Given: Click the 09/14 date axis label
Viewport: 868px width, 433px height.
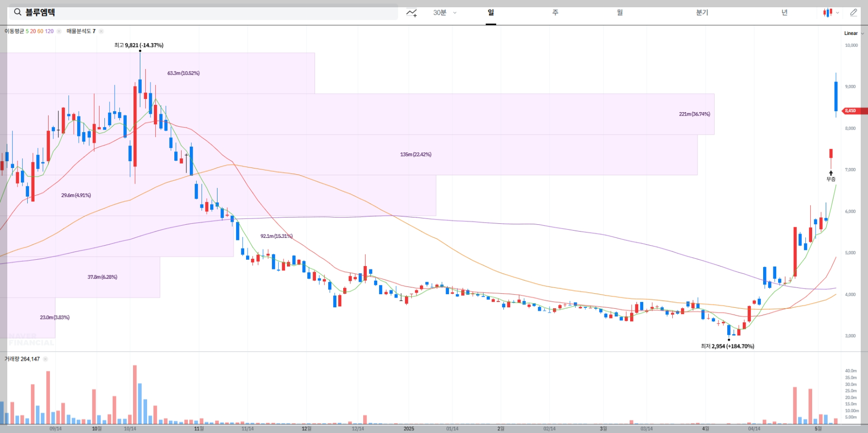Looking at the screenshot, I should tap(55, 429).
